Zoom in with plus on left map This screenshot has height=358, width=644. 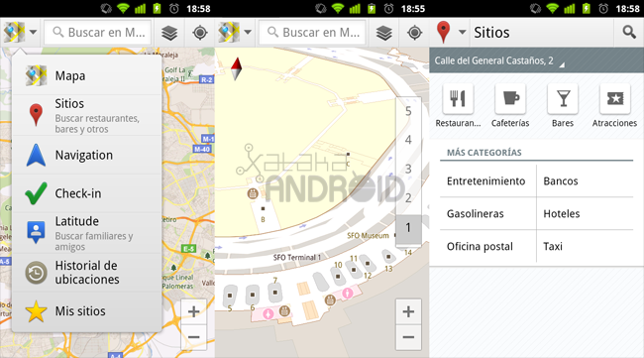[x=193, y=311]
